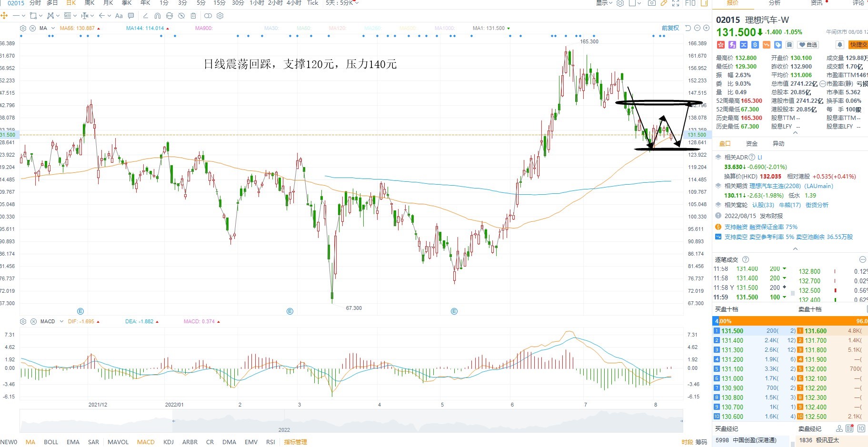Open the price alert bell icon

pyautogui.click(x=840, y=45)
